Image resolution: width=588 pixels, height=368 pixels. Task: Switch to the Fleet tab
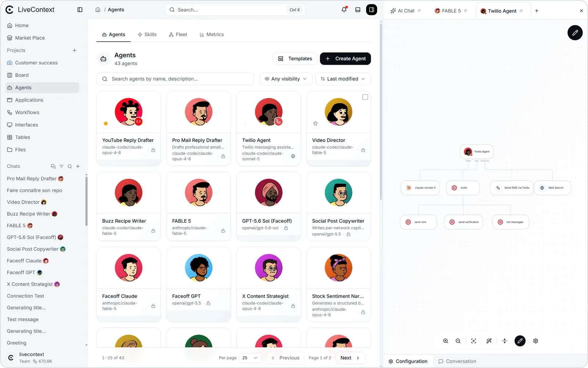point(178,35)
